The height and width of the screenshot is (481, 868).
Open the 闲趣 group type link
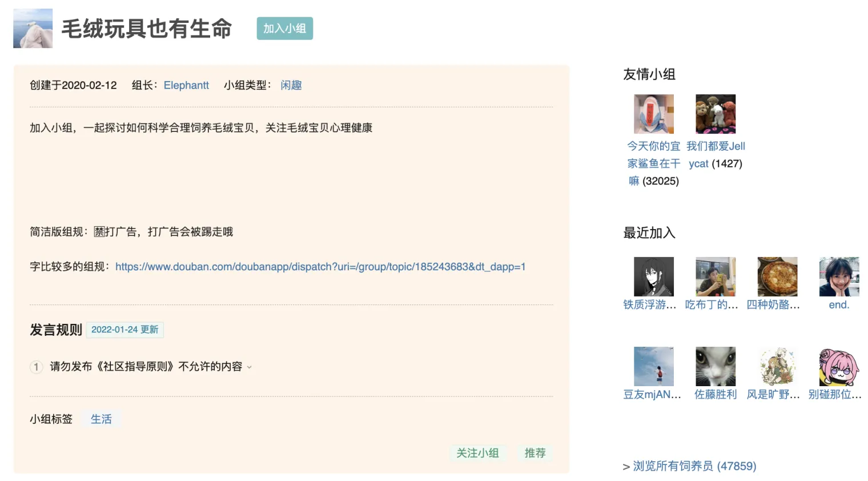click(291, 85)
